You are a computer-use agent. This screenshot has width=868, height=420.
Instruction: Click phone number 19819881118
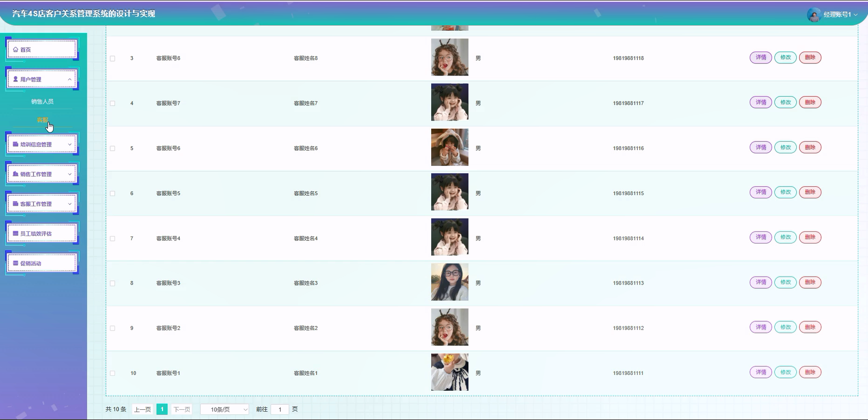[x=628, y=58]
